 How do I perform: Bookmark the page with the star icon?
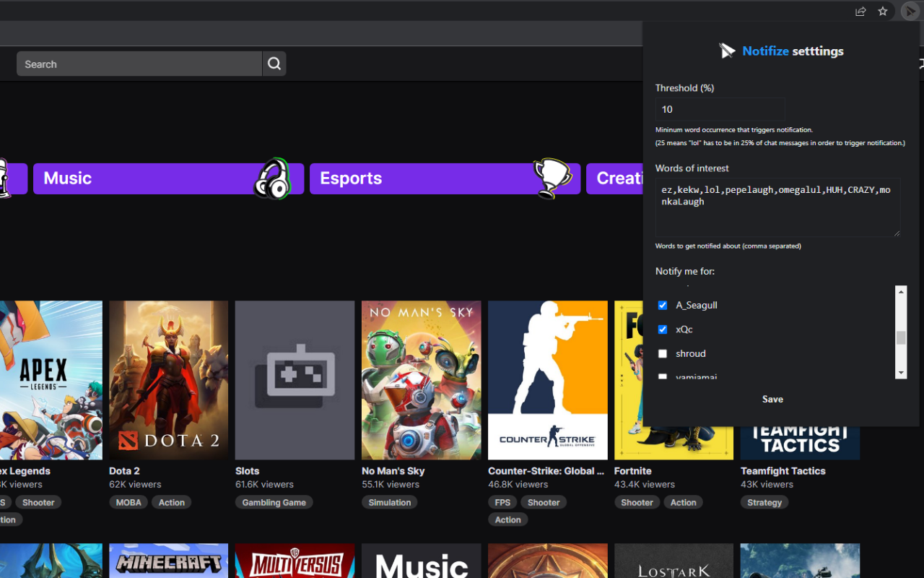pyautogui.click(x=883, y=11)
